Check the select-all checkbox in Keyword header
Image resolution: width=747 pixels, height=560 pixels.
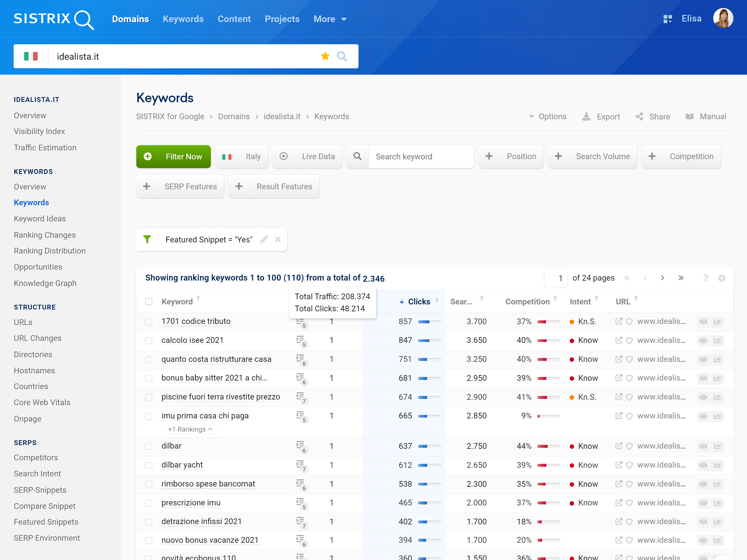[149, 302]
